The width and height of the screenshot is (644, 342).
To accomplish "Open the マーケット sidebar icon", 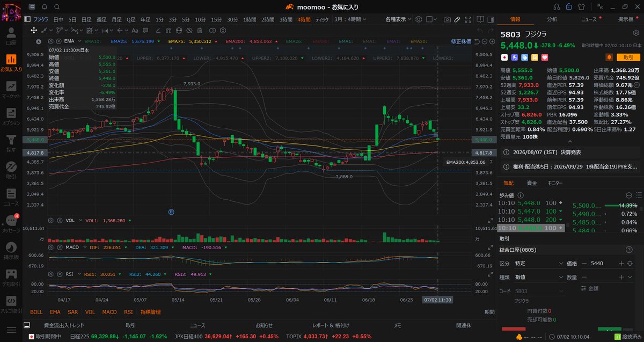I will (11, 90).
